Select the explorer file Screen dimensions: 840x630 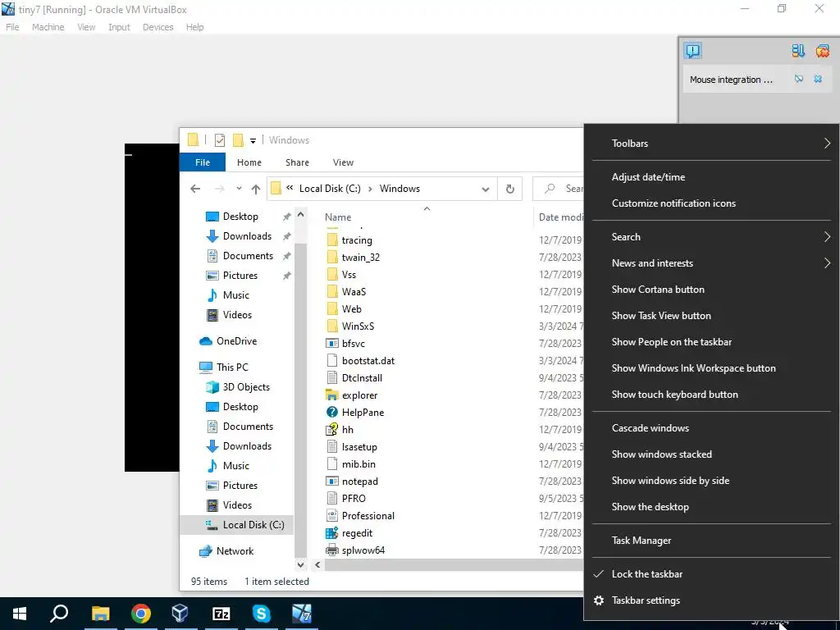pyautogui.click(x=359, y=395)
